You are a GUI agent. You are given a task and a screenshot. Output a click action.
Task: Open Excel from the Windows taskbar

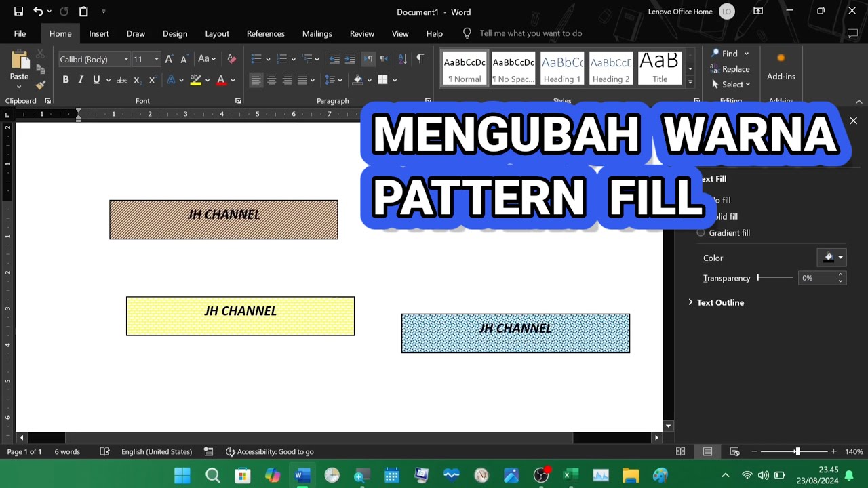tap(570, 475)
